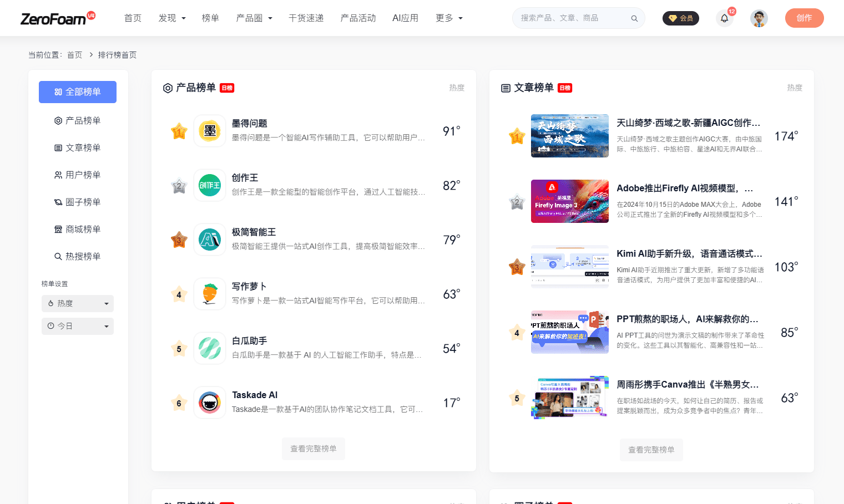Screen dimensions: 844x504
Task: Open the 热度 sort dropdown
Action: (x=78, y=303)
